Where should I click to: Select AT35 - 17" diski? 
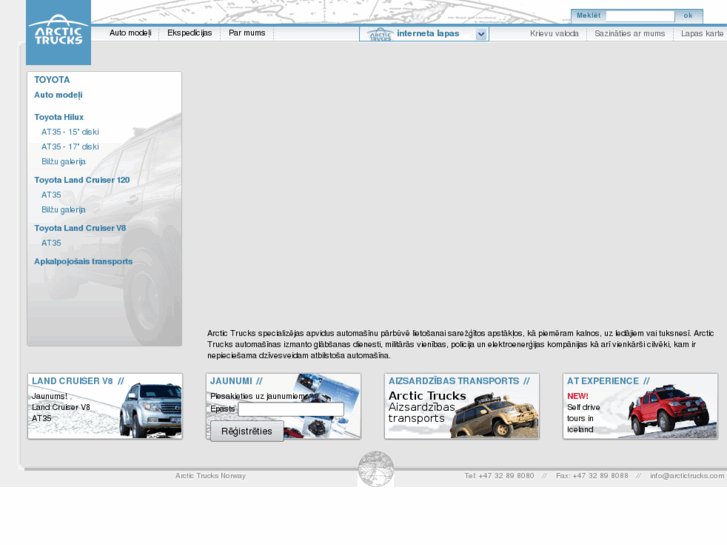click(70, 147)
